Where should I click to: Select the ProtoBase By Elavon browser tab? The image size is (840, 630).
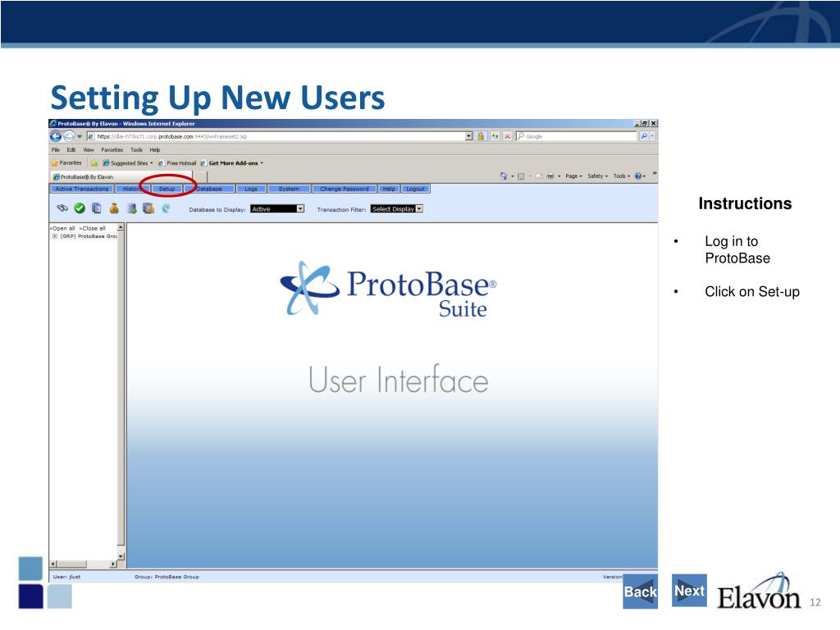click(121, 176)
